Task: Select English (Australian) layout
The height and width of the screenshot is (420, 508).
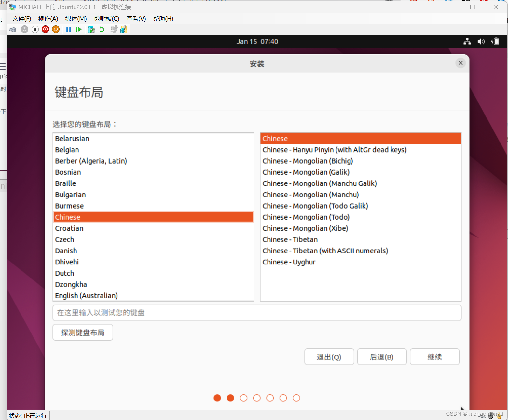Action: point(153,296)
